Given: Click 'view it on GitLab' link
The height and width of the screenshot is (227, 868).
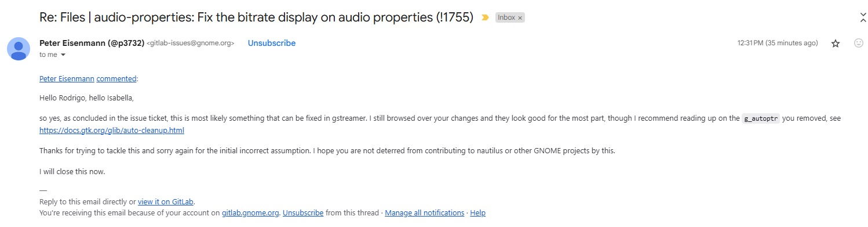Looking at the screenshot, I should [166, 202].
